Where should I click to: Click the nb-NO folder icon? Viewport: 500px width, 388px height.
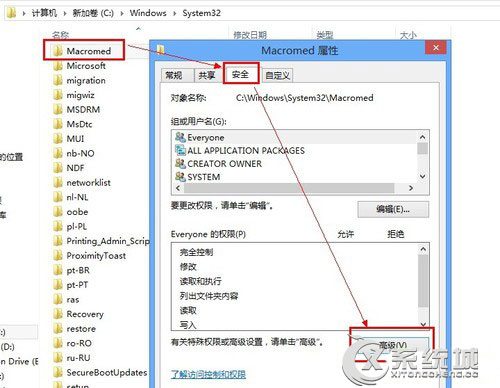pyautogui.click(x=58, y=153)
